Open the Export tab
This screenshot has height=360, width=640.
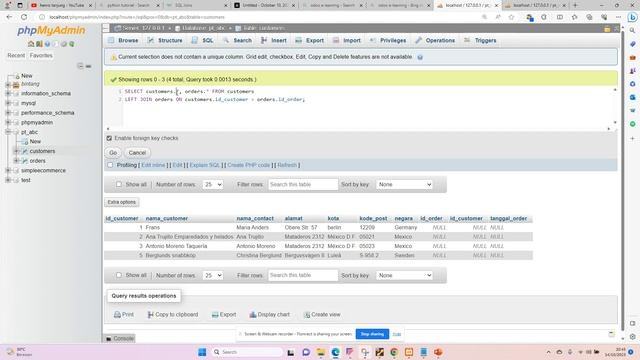309,40
